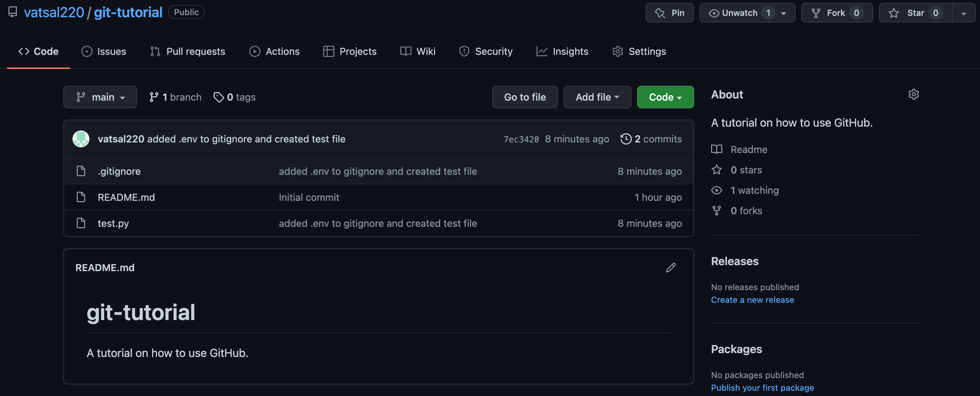Click the 1 hour ago timestamp for README.md
The width and height of the screenshot is (980, 396).
click(x=658, y=197)
